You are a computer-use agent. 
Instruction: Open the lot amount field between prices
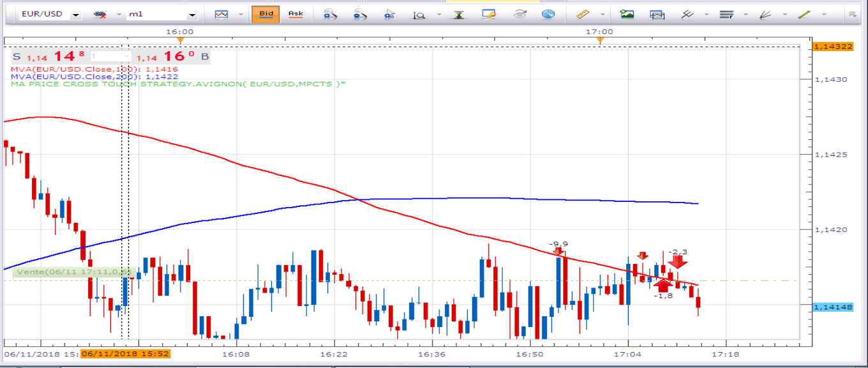coord(111,56)
